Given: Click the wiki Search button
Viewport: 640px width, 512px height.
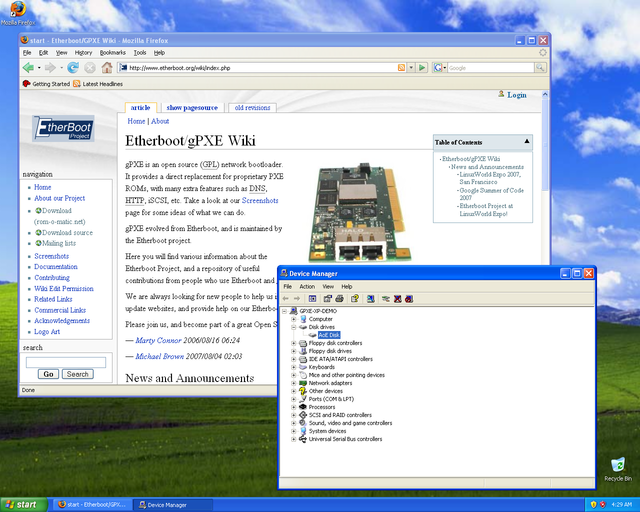Looking at the screenshot, I should [x=78, y=374].
